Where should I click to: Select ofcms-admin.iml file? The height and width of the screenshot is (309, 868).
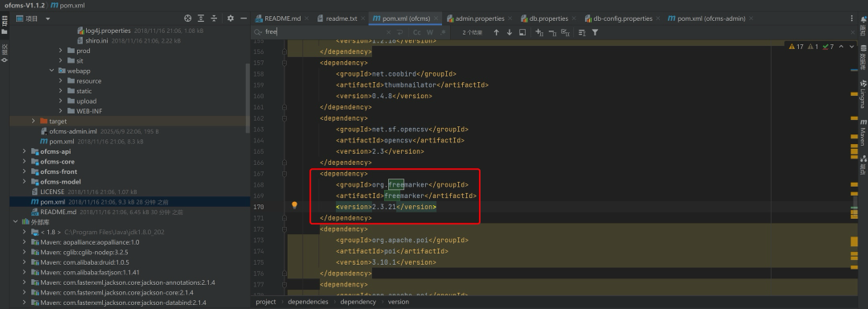[72, 131]
